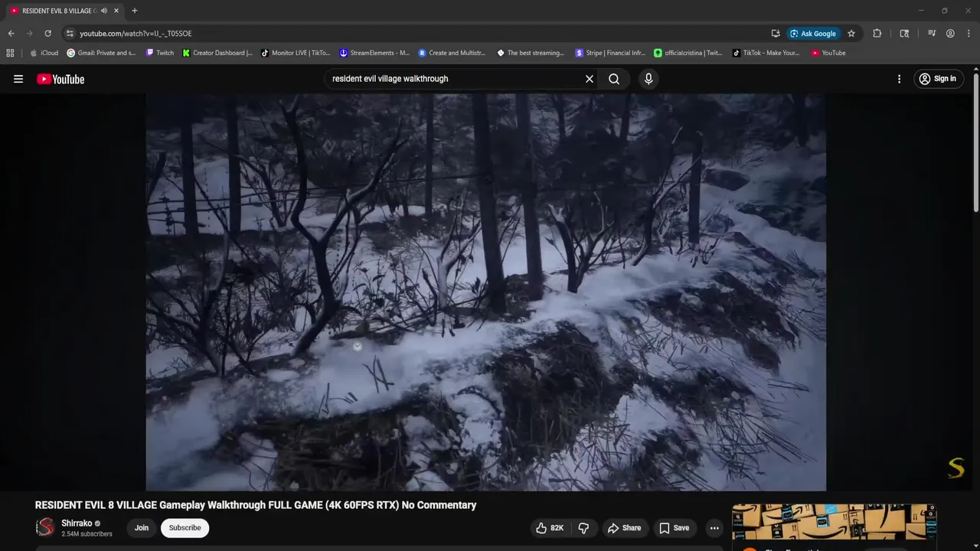This screenshot has width=980, height=551.
Task: Share this video
Action: click(624, 528)
